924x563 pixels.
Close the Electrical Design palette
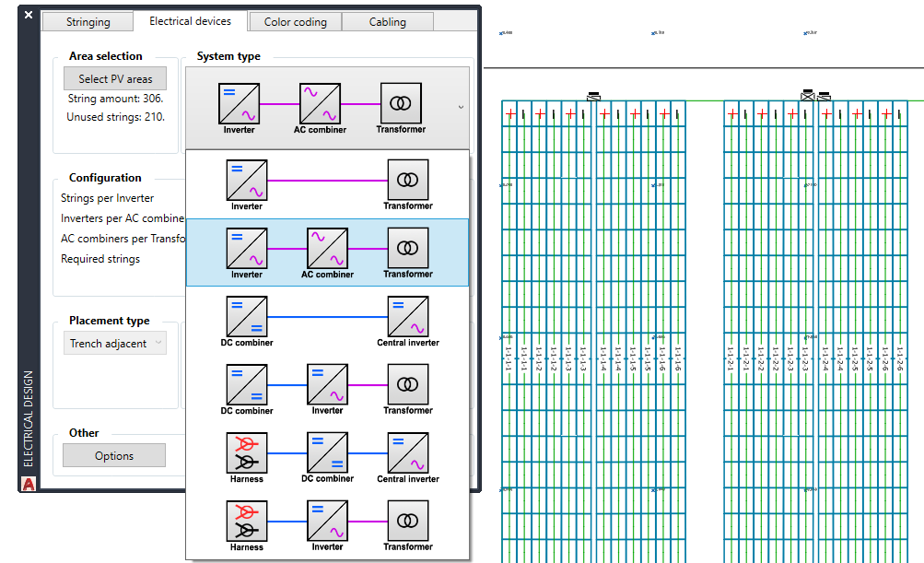pyautogui.click(x=29, y=16)
